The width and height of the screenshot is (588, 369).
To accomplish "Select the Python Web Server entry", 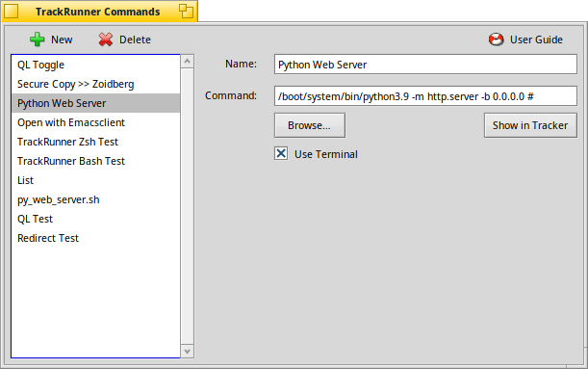I will coord(95,103).
